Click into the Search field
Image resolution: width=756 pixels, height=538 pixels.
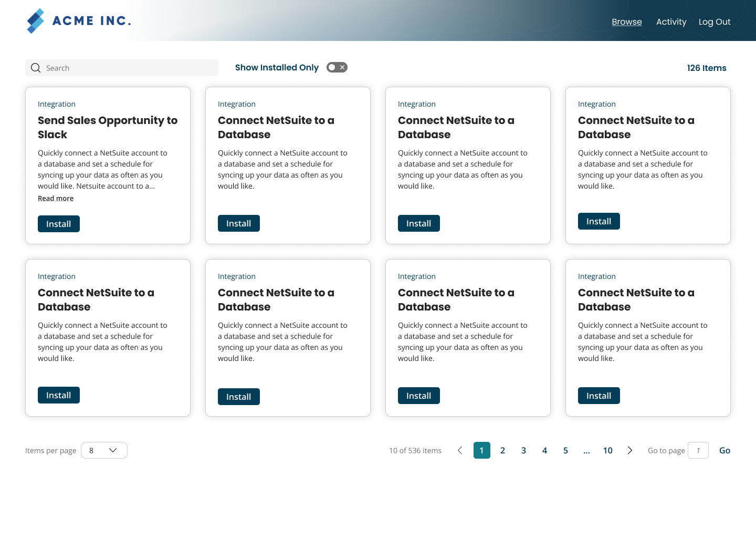(x=122, y=68)
